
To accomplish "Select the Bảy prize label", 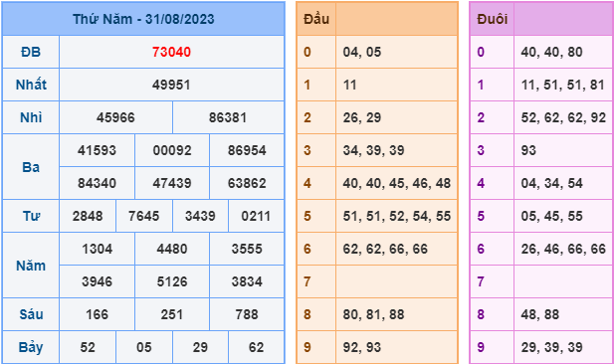I will point(31,347).
